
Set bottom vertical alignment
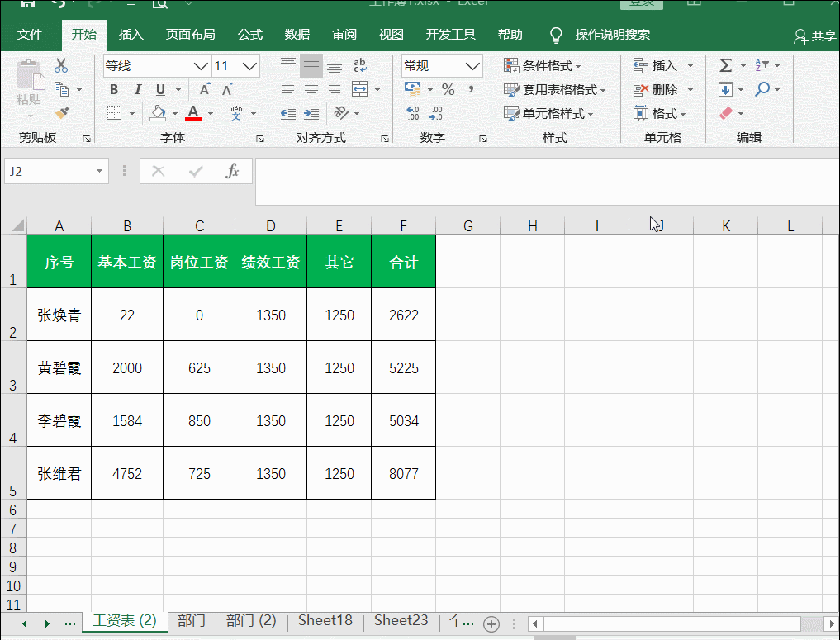[335, 66]
